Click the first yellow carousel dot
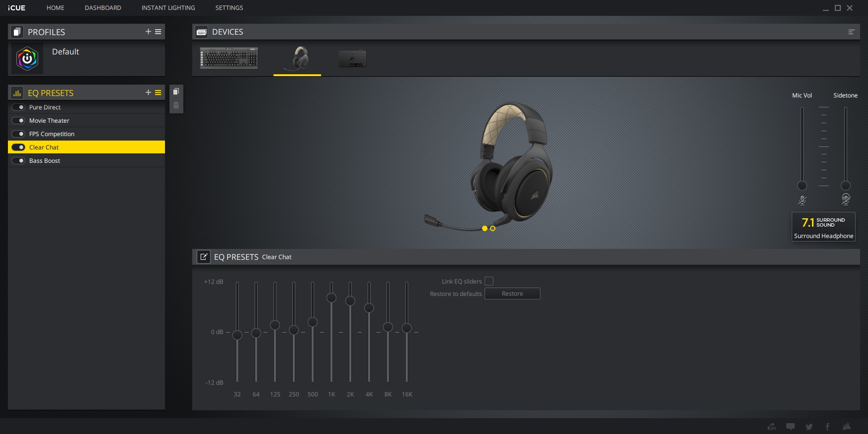The width and height of the screenshot is (868, 434). click(x=485, y=228)
